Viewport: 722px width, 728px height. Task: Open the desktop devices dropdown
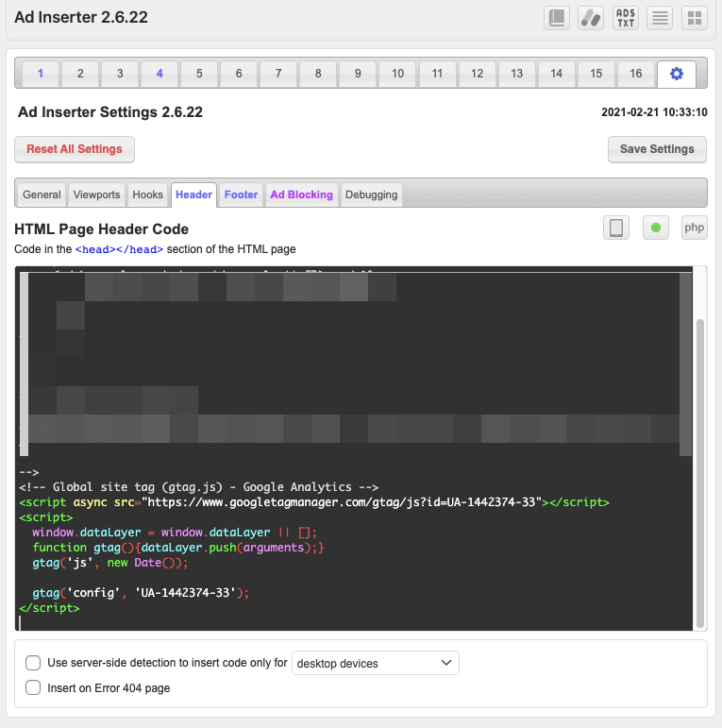[x=375, y=663]
